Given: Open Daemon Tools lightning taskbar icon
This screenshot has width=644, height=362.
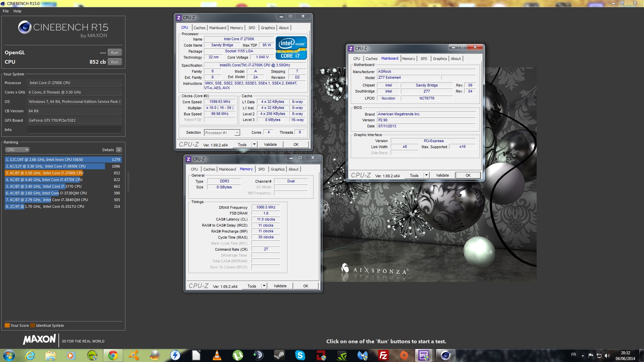Looking at the screenshot, I should point(175,355).
